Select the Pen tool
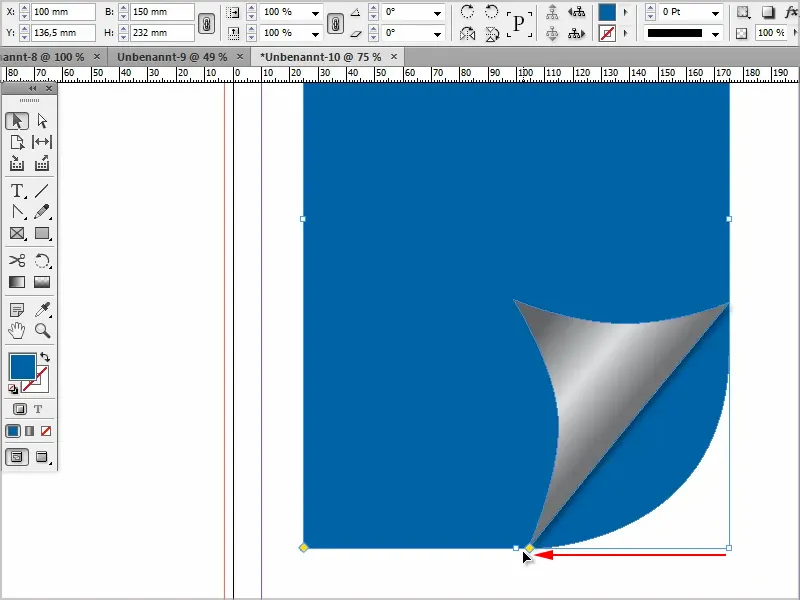Viewport: 800px width, 600px height. pyautogui.click(x=17, y=212)
